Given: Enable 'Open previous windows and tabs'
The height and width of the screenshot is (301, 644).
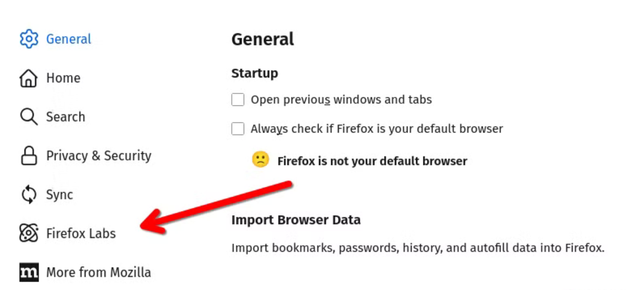Looking at the screenshot, I should [237, 99].
